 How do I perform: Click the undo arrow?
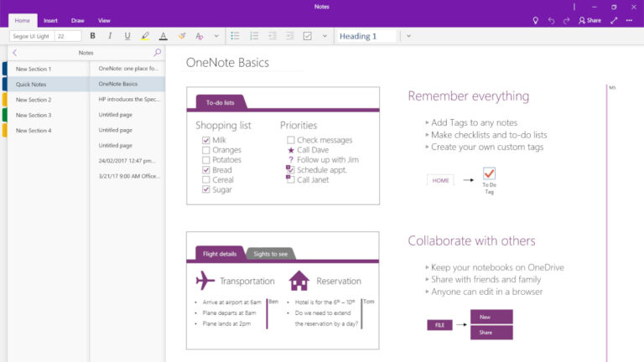tap(551, 20)
